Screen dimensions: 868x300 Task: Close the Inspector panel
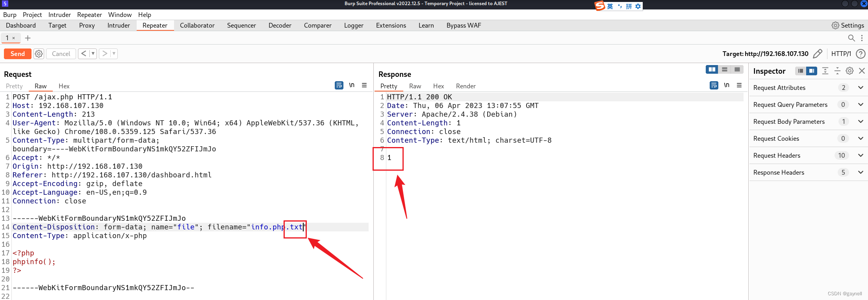point(862,71)
